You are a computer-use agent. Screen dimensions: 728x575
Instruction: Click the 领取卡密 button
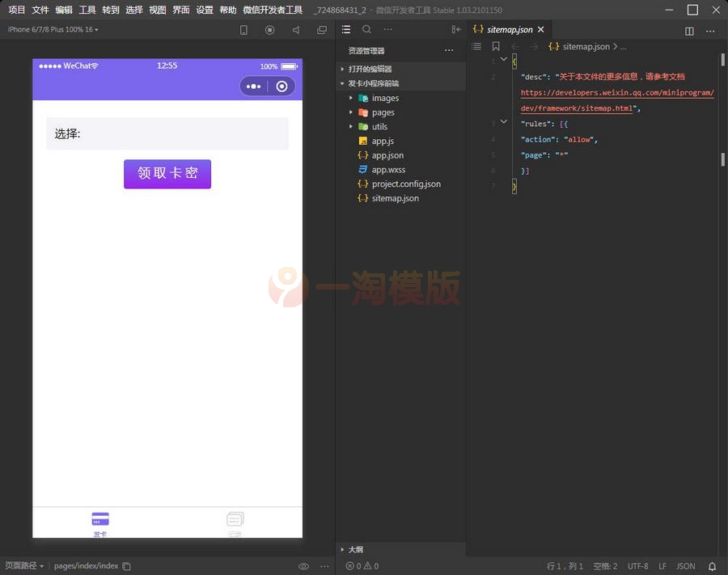pyautogui.click(x=167, y=174)
